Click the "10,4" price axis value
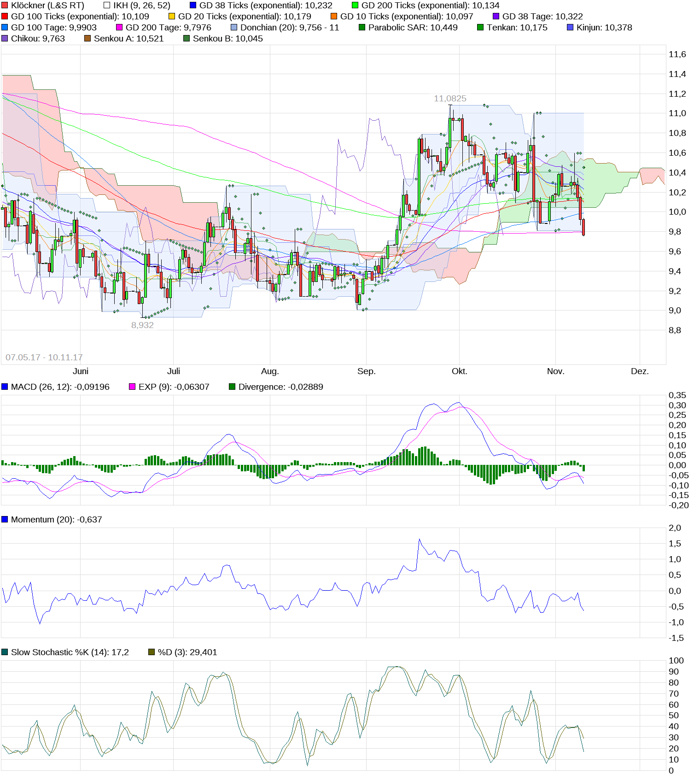The image size is (700, 780). (677, 173)
